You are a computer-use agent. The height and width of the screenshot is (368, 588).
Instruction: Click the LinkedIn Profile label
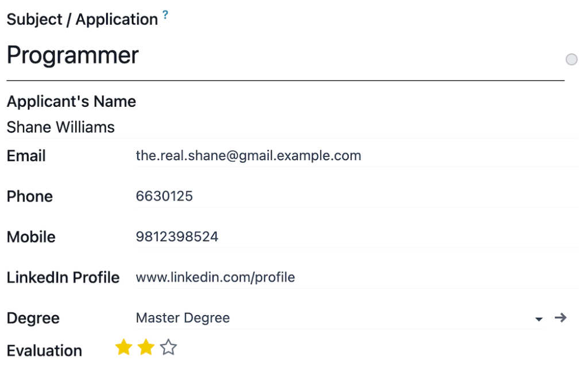click(63, 278)
